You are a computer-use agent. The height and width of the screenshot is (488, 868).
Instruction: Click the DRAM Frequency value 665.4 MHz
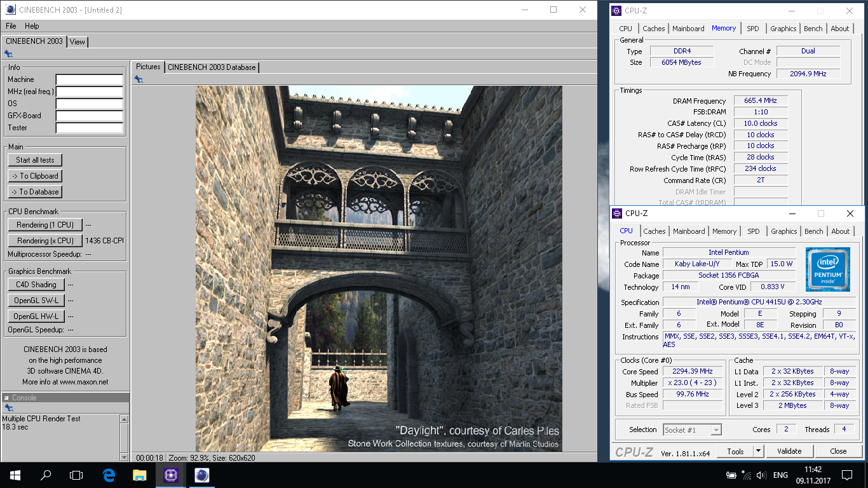coord(761,101)
